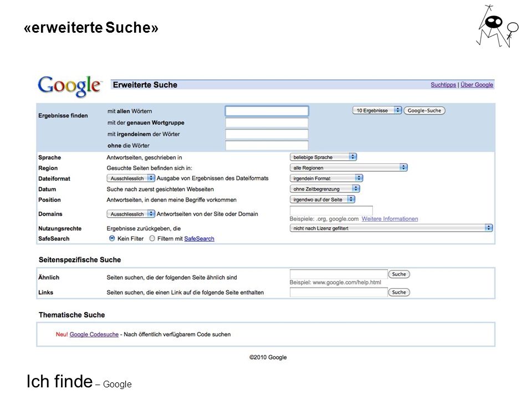Click the 'mit irgendeinem der Wörter' field
Viewport: 532px width, 399px height.
267,134
